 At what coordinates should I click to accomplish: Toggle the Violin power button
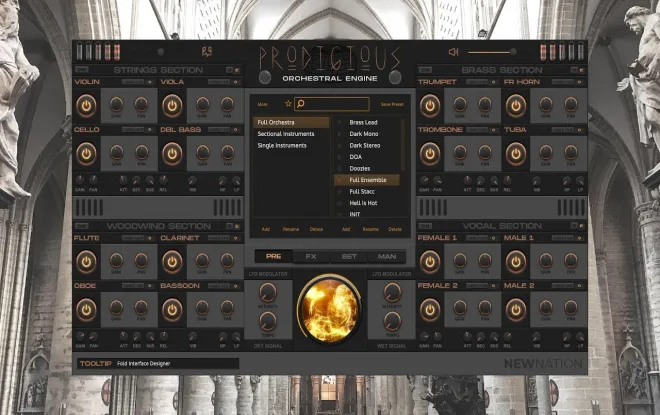point(86,106)
